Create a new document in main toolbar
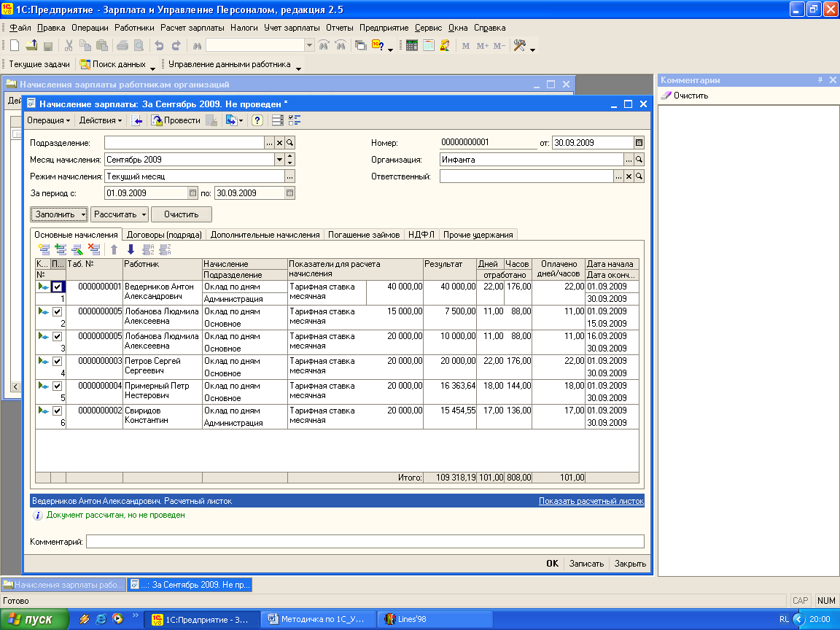Screen dimensions: 840x630 pos(15,46)
